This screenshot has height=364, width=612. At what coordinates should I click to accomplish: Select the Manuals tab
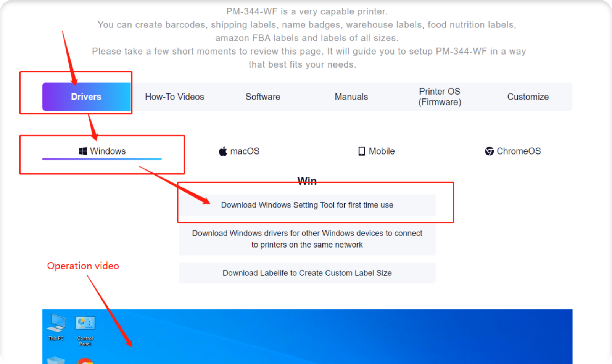351,97
